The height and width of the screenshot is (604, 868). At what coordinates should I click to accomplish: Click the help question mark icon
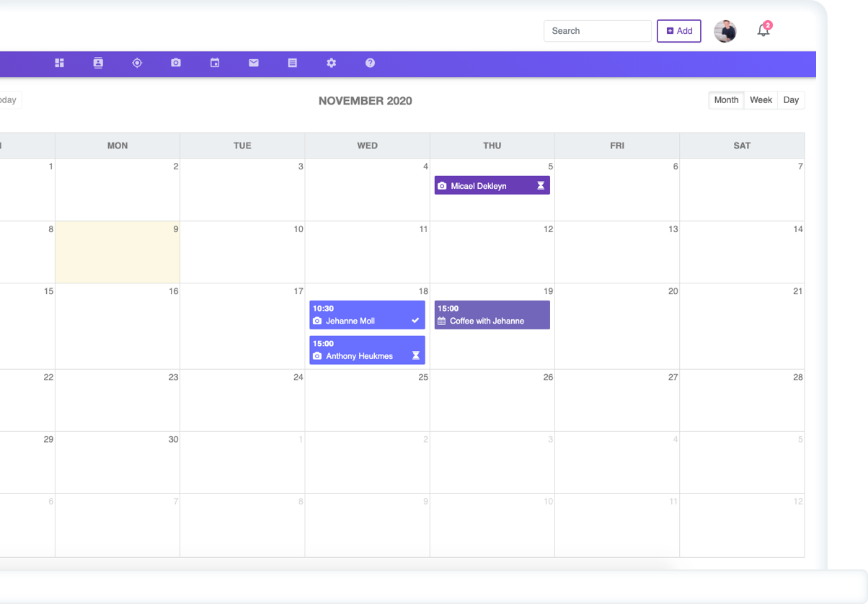click(370, 63)
